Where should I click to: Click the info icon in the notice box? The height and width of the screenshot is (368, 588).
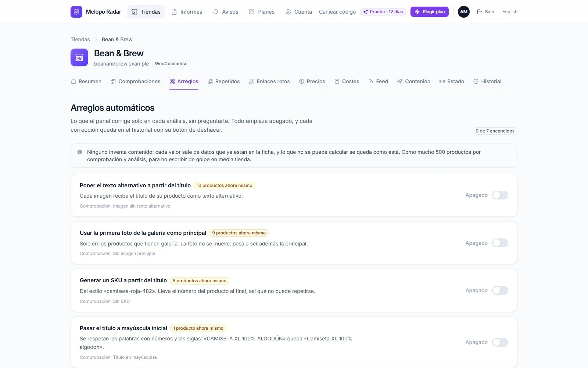(80, 152)
